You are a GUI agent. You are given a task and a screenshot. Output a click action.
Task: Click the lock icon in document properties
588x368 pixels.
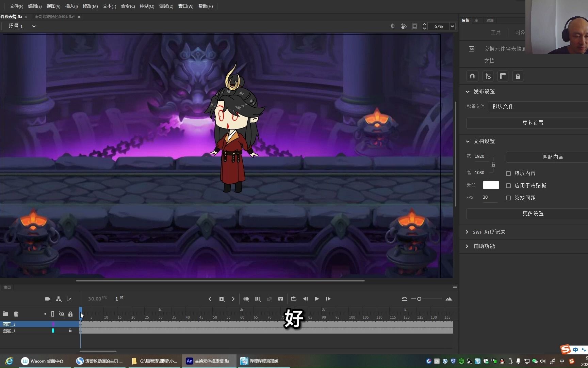point(518,76)
